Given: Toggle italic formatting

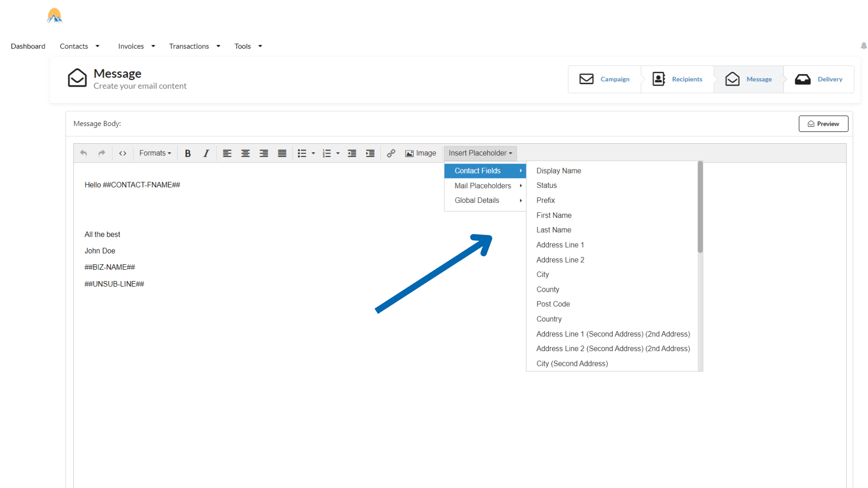Looking at the screenshot, I should click(206, 153).
